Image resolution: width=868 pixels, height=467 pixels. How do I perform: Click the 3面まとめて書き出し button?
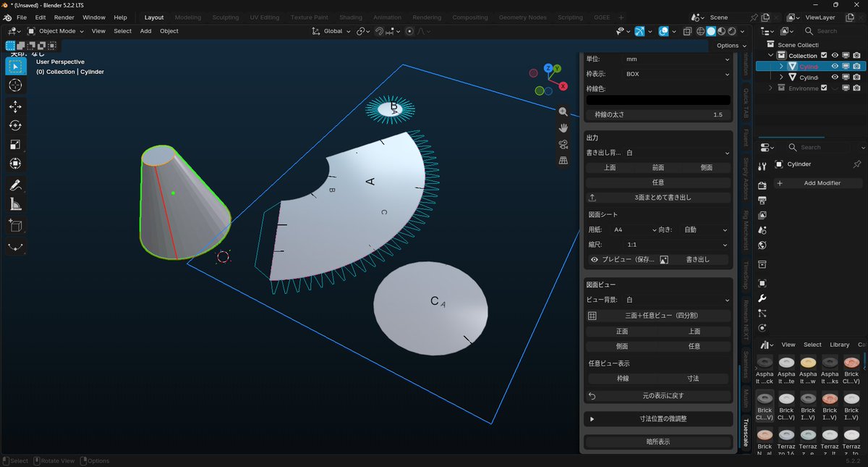[x=658, y=198]
